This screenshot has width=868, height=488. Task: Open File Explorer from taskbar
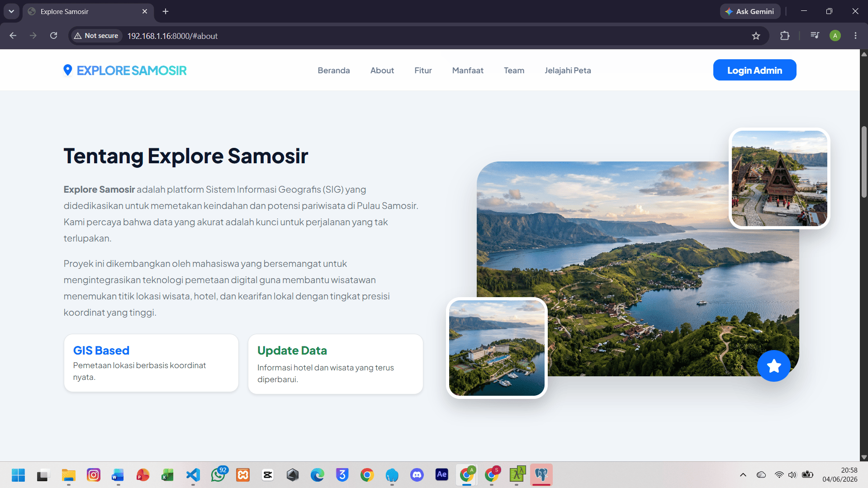(69, 475)
